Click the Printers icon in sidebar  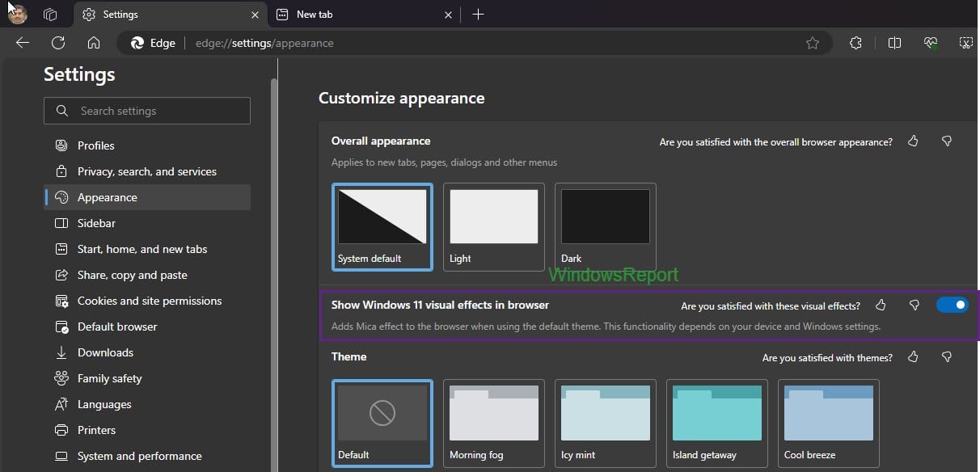click(61, 430)
